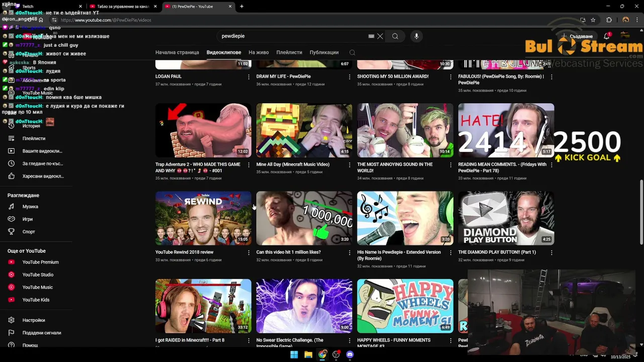644x362 pixels.
Task: Switch to Табло за управление browser tab
Action: click(x=123, y=7)
